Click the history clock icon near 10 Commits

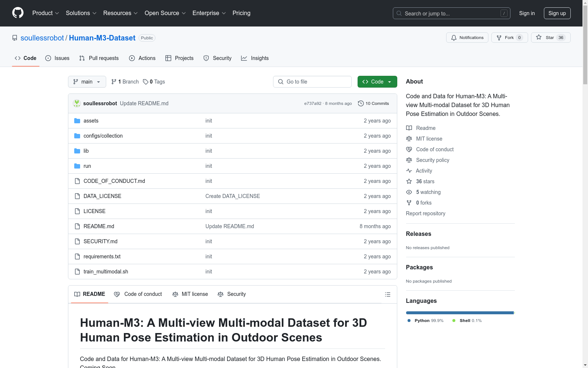361,103
